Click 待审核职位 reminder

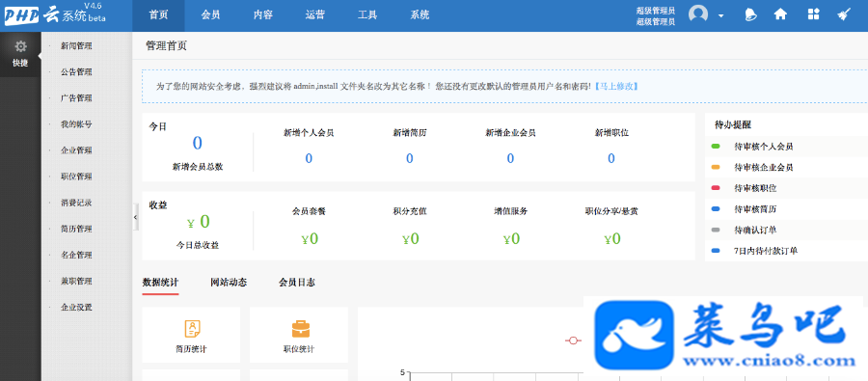point(755,188)
